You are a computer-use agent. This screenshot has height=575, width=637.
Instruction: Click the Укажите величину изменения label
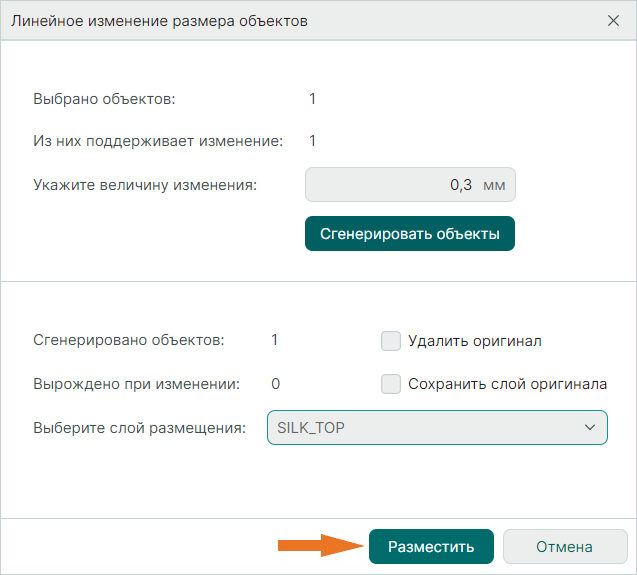point(145,184)
